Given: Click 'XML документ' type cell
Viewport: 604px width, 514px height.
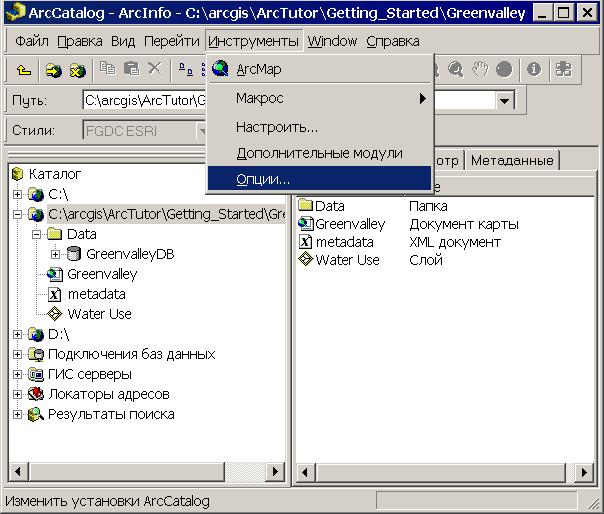Looking at the screenshot, I should pos(455,242).
